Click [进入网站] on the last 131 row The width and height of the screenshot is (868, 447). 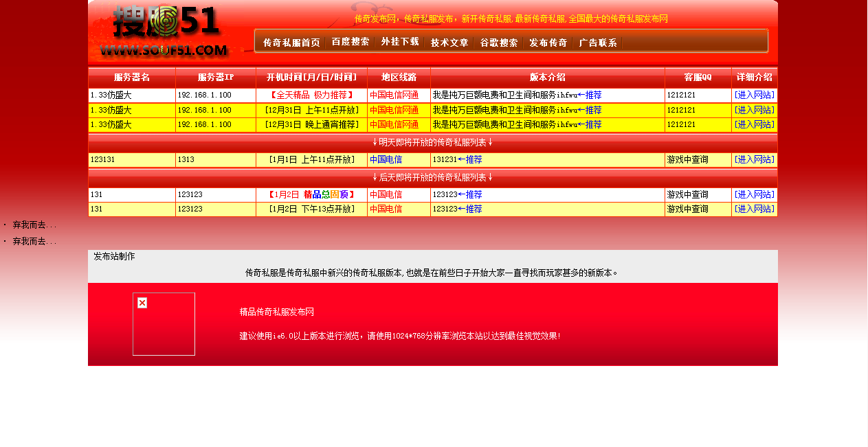click(754, 209)
